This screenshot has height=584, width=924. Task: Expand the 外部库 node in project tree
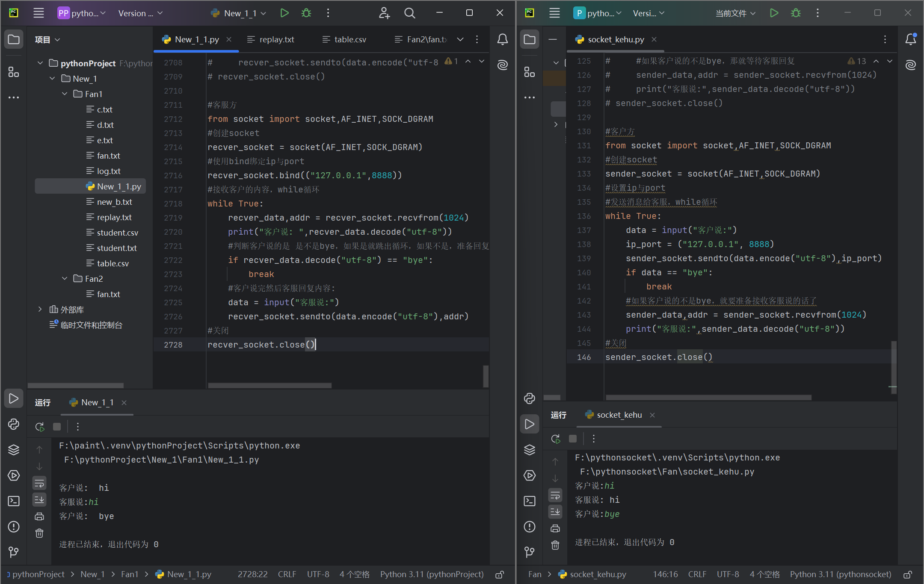point(40,309)
